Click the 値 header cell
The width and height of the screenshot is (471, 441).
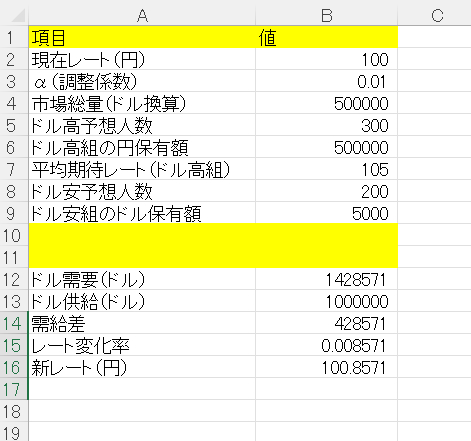326,37
